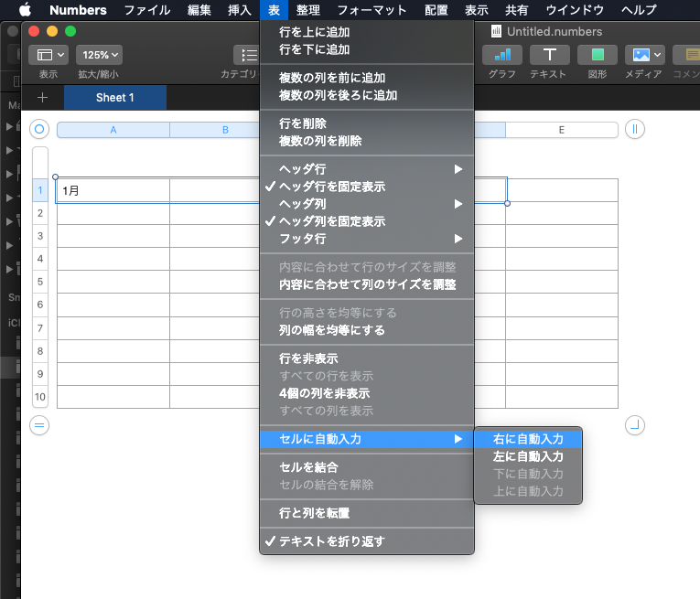Screen dimensions: 700x599
Task: Add a text box with Text icon
Action: (550, 55)
